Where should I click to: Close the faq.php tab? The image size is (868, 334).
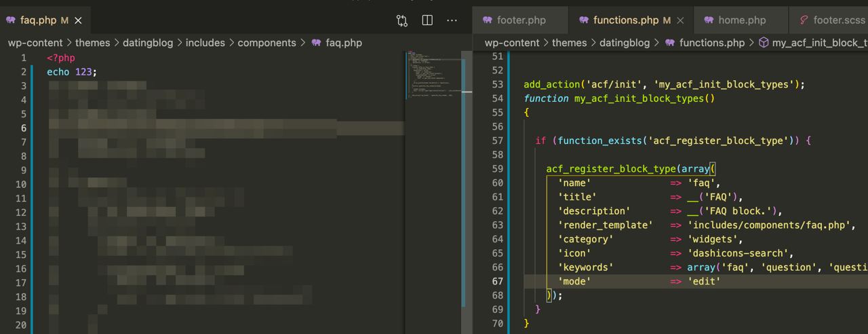[x=78, y=20]
